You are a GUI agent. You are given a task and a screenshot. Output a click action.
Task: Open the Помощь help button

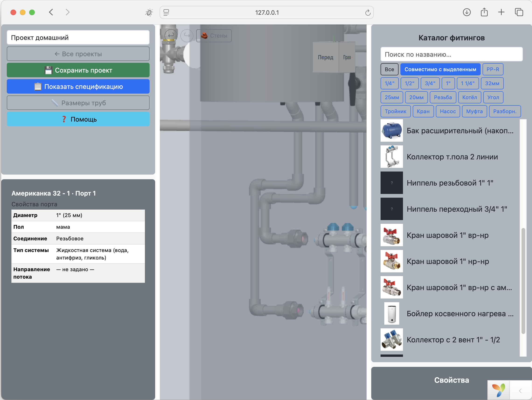(x=78, y=119)
